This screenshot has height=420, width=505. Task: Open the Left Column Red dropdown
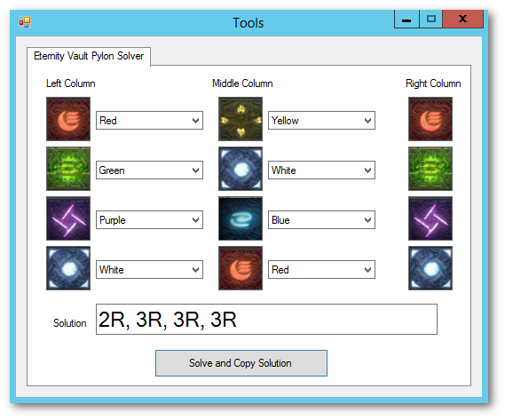149,121
